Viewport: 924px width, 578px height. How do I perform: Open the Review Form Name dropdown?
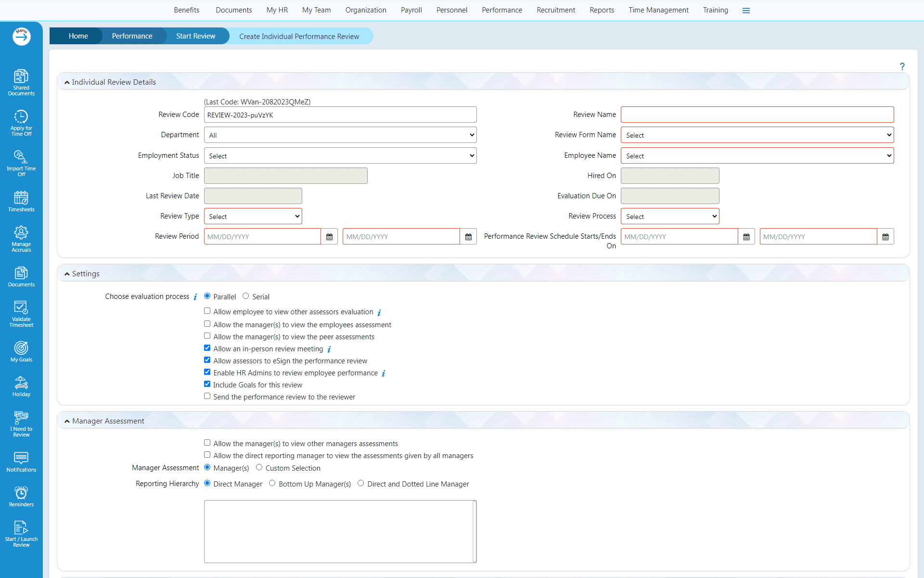[x=757, y=135]
